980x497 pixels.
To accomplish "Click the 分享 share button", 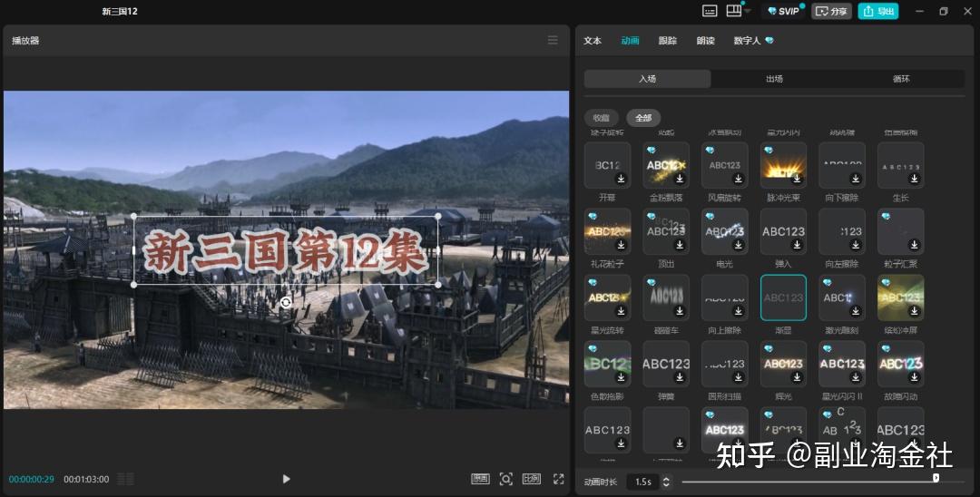I will pos(832,11).
